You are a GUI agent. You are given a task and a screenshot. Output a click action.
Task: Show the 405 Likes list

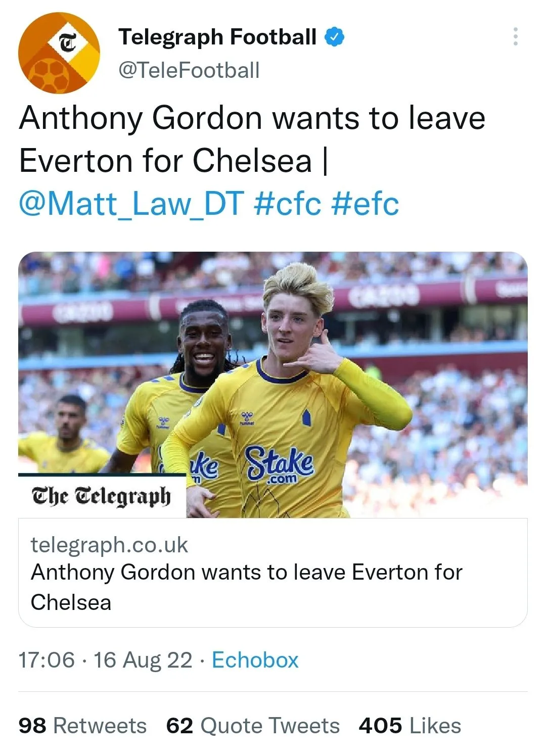pyautogui.click(x=409, y=726)
